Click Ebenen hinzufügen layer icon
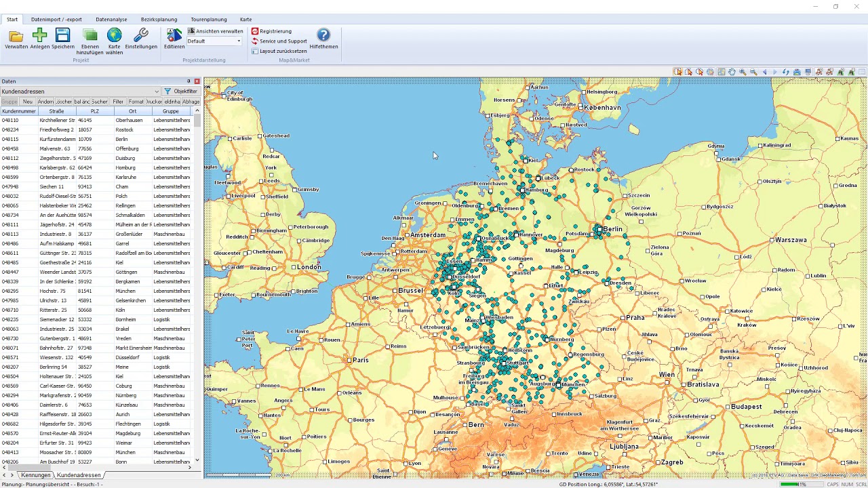This screenshot has height=488, width=868. pos(90,42)
